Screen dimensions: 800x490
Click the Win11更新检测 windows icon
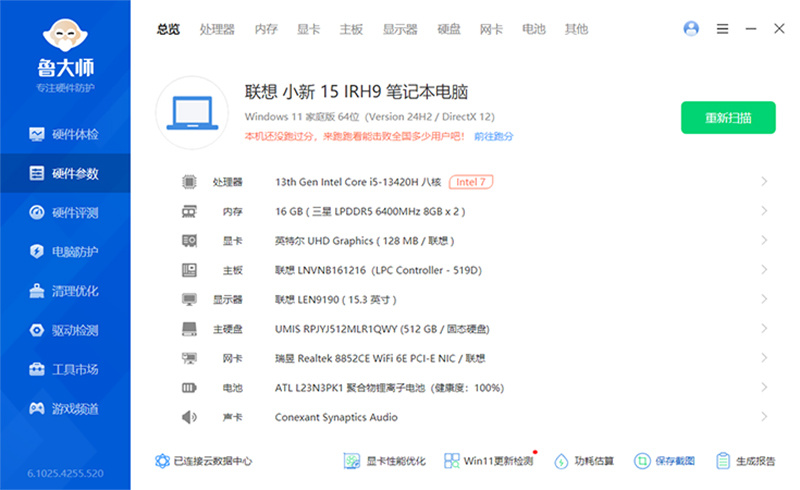(x=452, y=461)
